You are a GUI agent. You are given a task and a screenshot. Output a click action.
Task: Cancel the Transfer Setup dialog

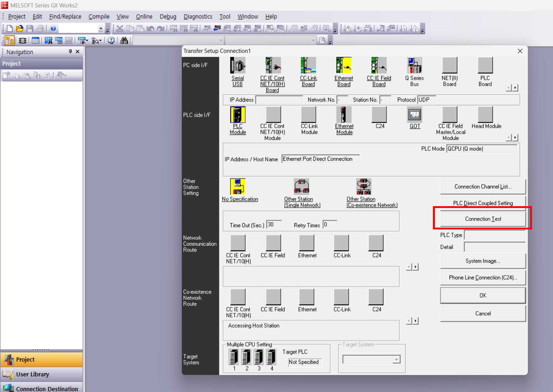[x=483, y=314]
